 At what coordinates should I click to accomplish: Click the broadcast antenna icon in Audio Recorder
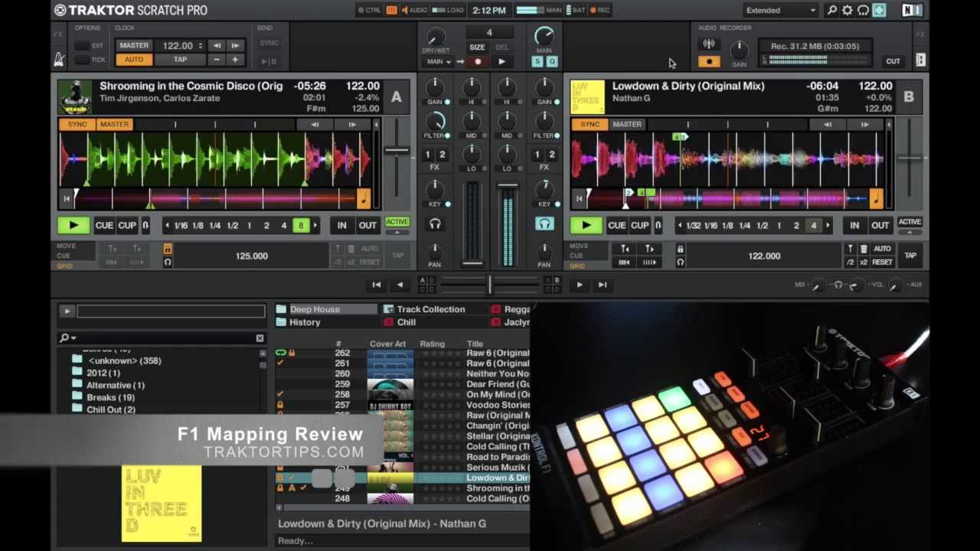[x=709, y=44]
